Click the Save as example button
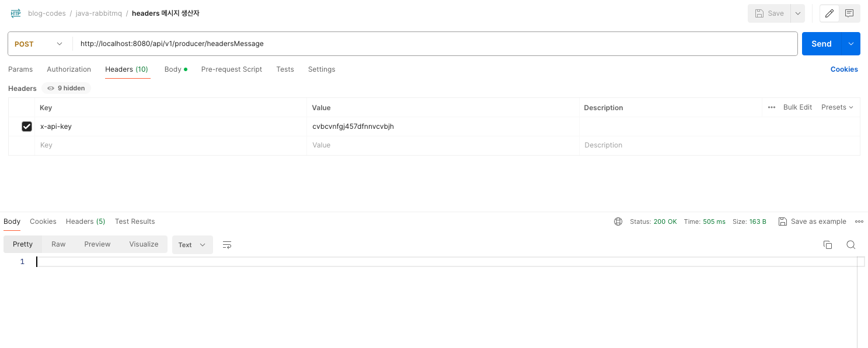This screenshot has height=348, width=868. click(x=813, y=222)
